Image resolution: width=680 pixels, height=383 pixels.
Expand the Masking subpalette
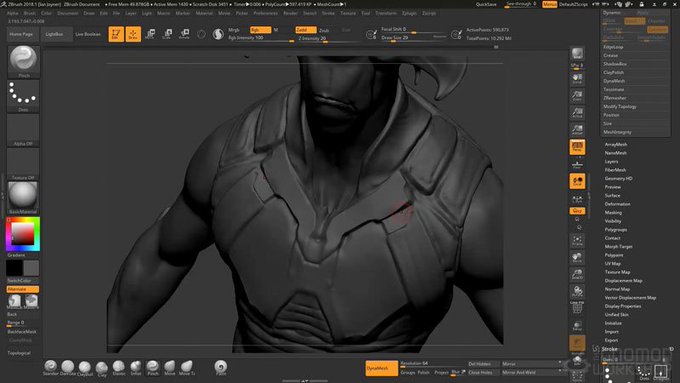pos(613,213)
